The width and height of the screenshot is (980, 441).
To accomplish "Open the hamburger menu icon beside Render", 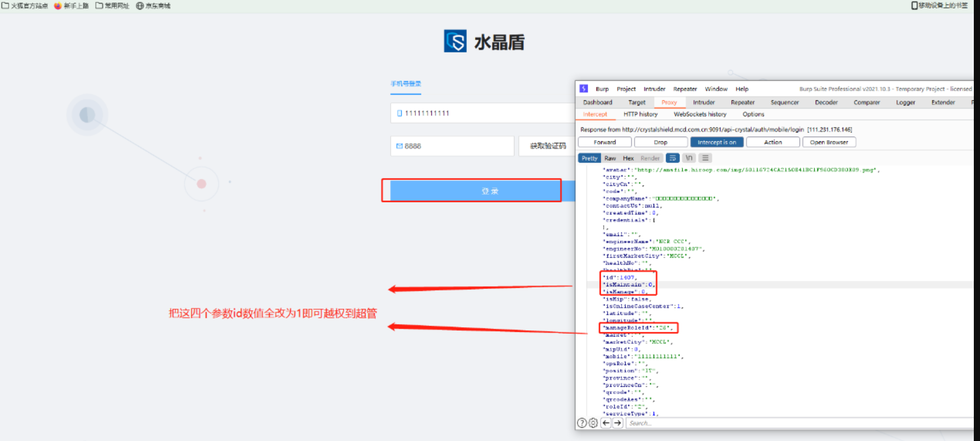I will (x=705, y=158).
